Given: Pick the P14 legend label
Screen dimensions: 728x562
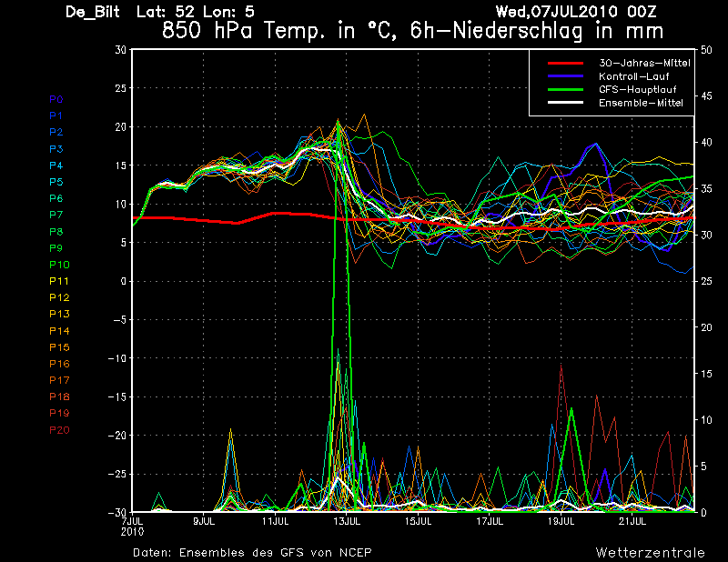Looking at the screenshot, I should point(59,331).
